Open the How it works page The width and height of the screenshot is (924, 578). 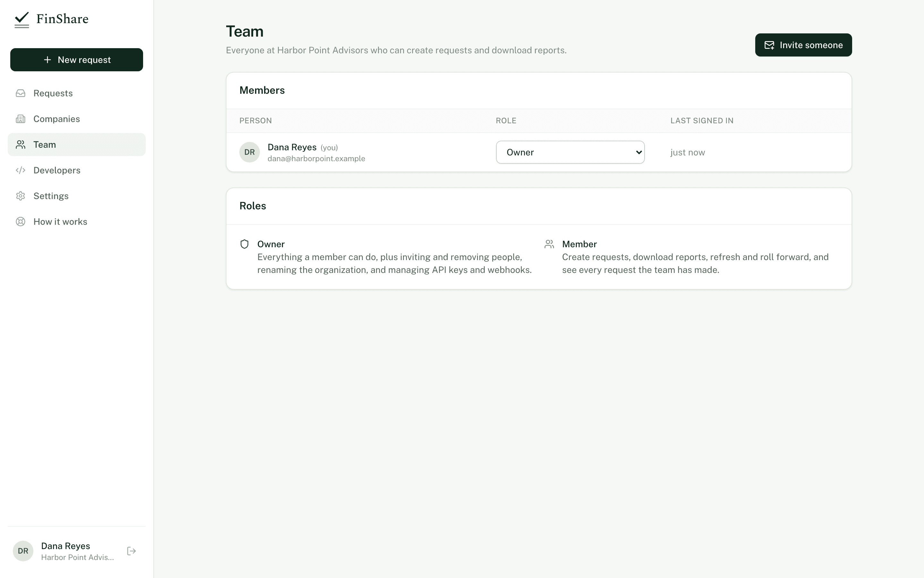click(x=77, y=222)
